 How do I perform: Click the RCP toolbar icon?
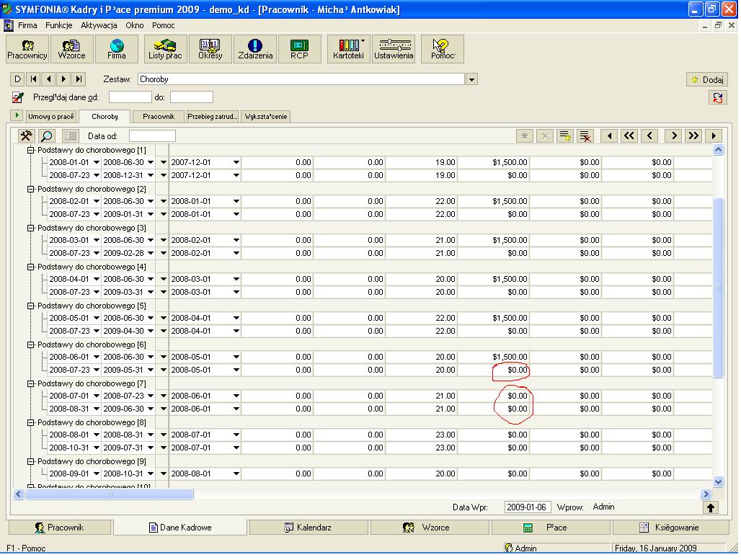(x=299, y=49)
